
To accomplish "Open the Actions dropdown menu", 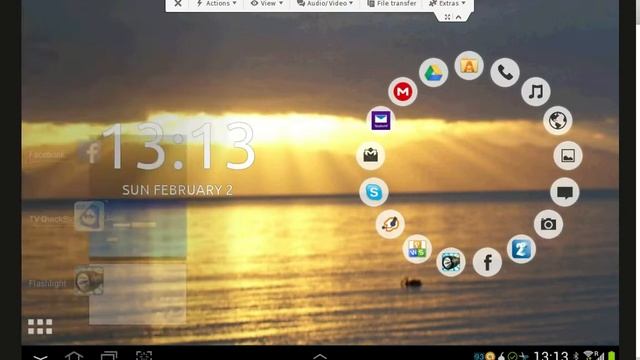I will click(x=216, y=3).
